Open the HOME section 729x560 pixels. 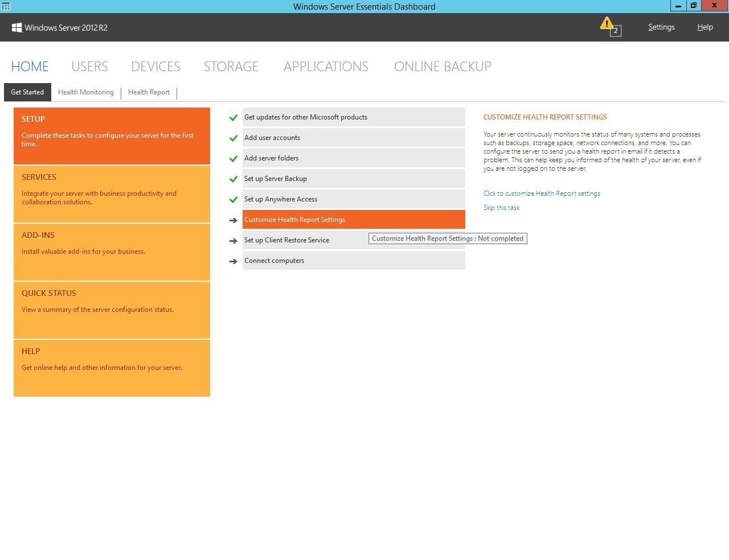pyautogui.click(x=30, y=67)
